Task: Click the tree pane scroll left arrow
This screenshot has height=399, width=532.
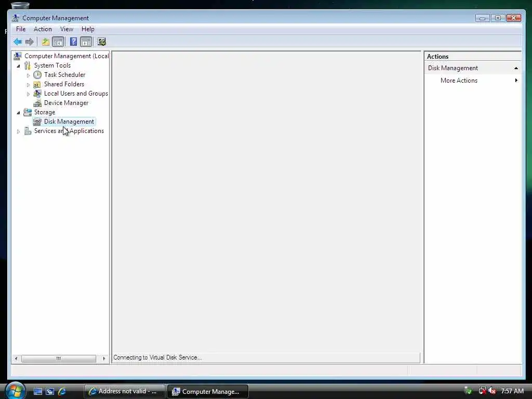Action: pos(16,358)
